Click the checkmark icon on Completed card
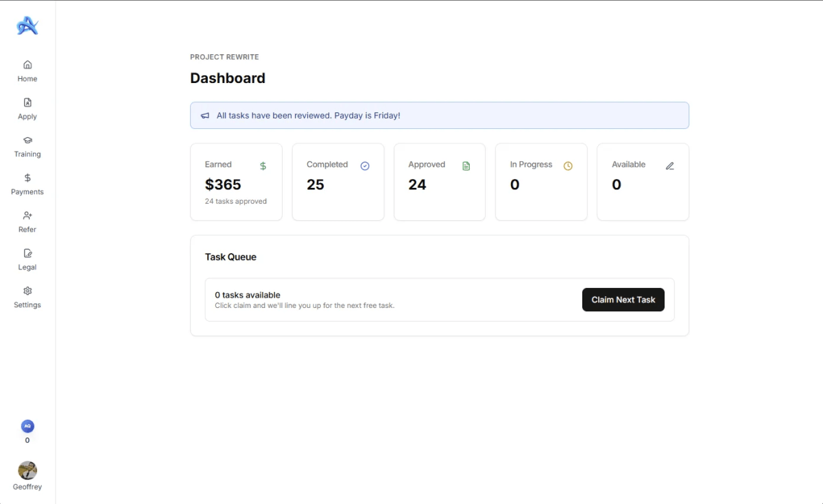823x504 pixels. [365, 166]
